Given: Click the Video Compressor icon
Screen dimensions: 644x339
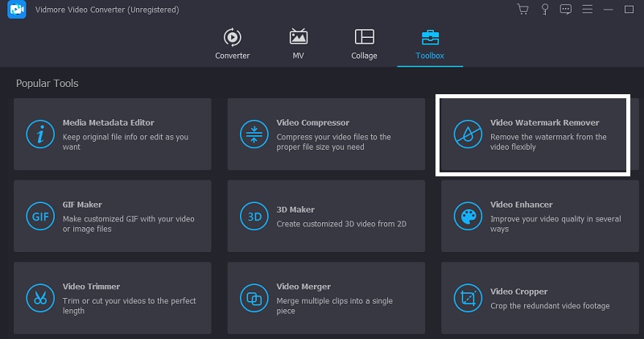Looking at the screenshot, I should coord(254,134).
